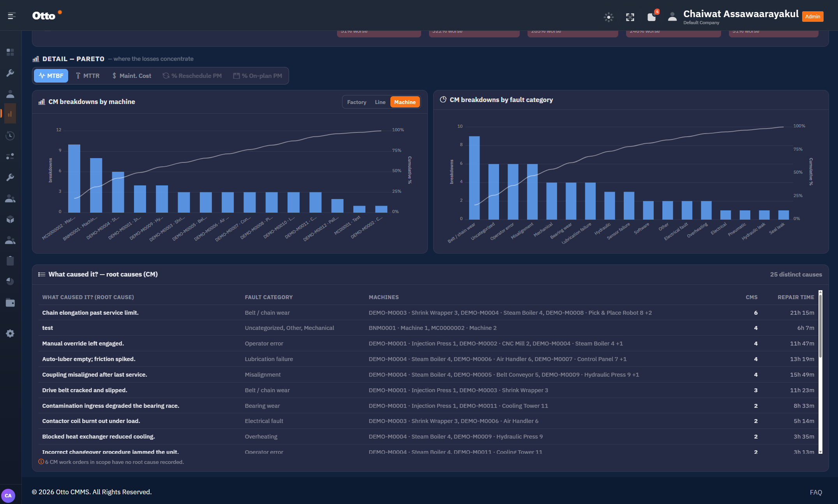Open the dashboard grid icon in the sidebar

[11, 52]
